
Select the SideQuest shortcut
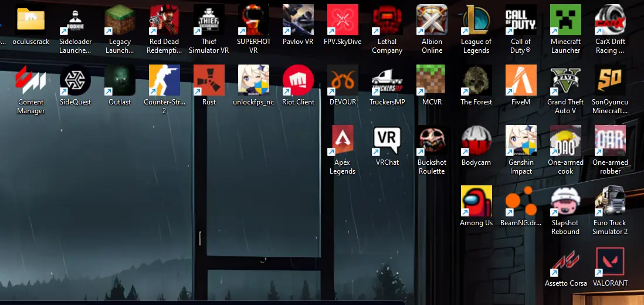point(75,80)
